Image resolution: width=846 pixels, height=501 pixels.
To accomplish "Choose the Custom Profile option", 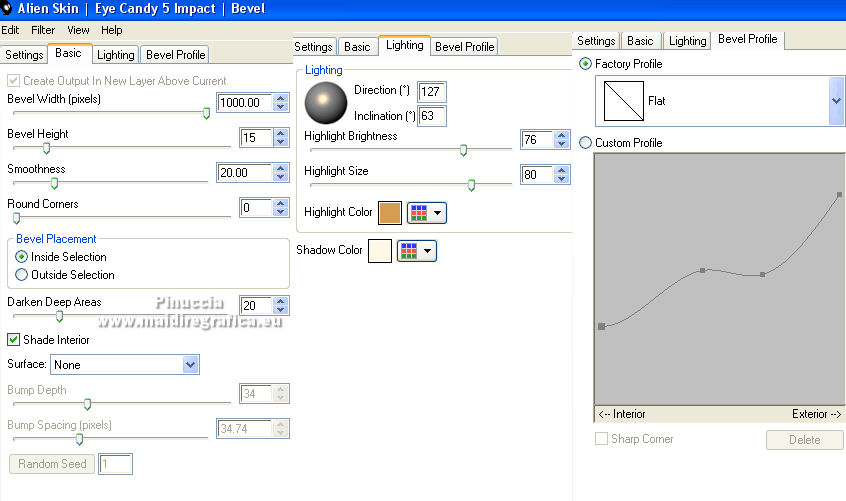I will 585,143.
